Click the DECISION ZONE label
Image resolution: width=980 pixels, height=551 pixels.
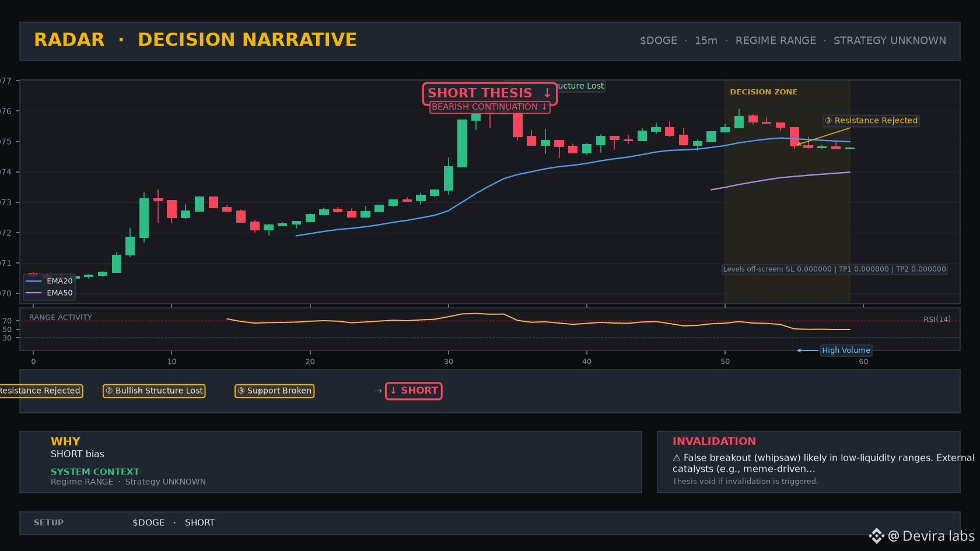tap(764, 92)
